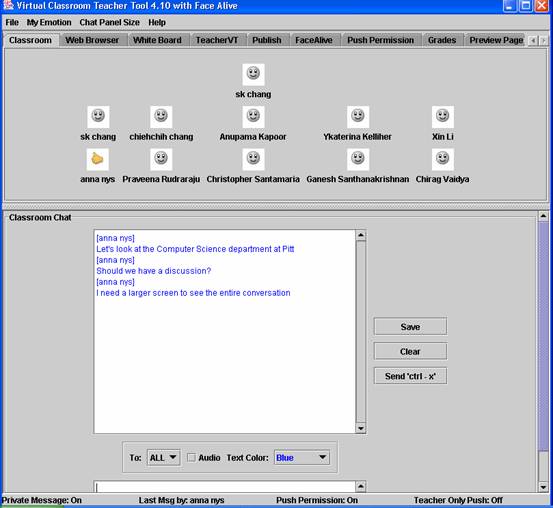Expand the Text Color Blue dropdown
Viewport: 553px width, 508px height.
click(x=302, y=458)
